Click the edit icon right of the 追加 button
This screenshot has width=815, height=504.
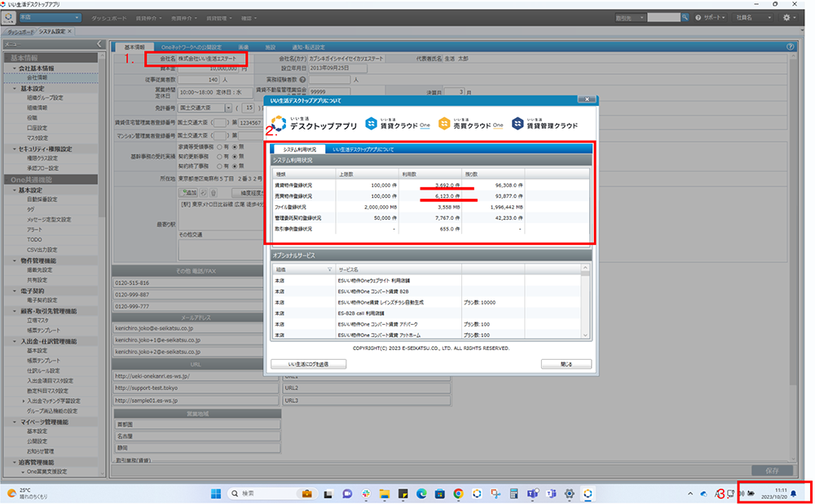204,193
